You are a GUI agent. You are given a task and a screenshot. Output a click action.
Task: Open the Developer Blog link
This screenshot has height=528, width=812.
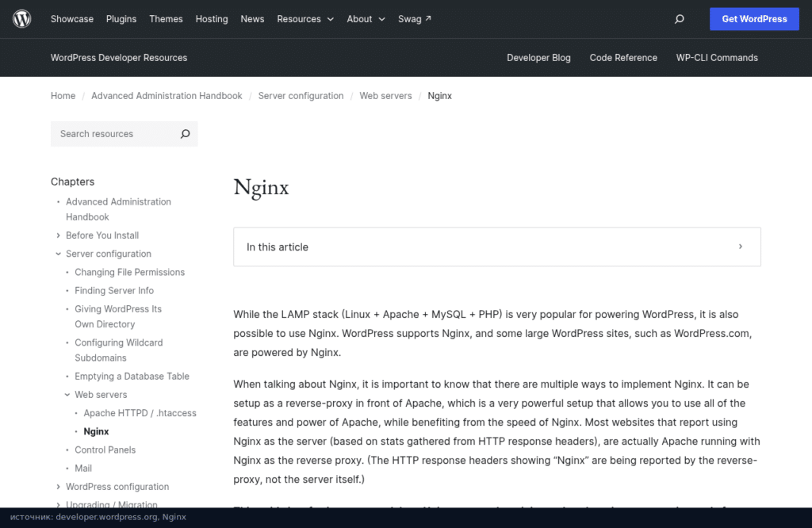tap(538, 58)
